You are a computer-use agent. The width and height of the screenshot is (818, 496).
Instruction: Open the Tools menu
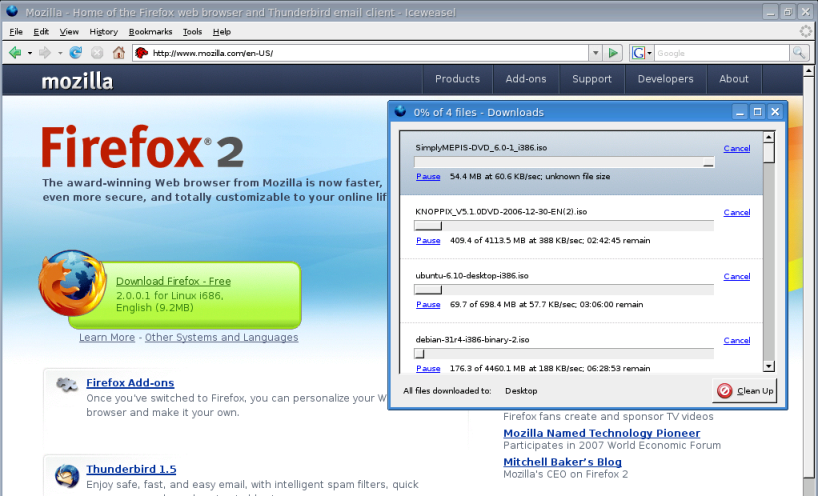[192, 31]
